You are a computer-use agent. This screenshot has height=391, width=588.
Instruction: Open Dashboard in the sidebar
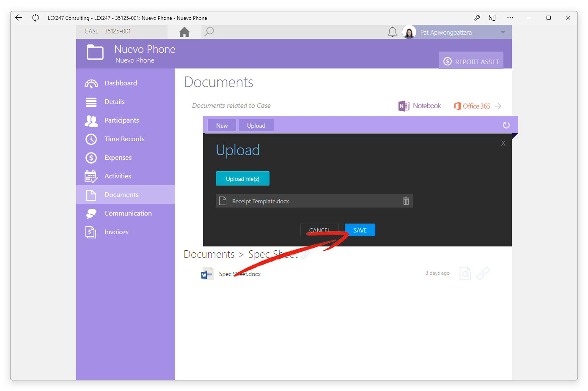click(126, 83)
